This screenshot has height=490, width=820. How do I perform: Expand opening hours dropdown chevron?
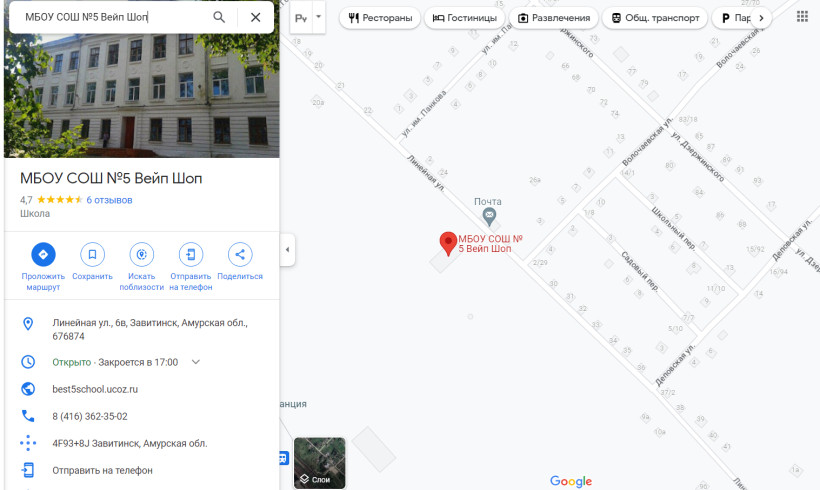tap(196, 362)
